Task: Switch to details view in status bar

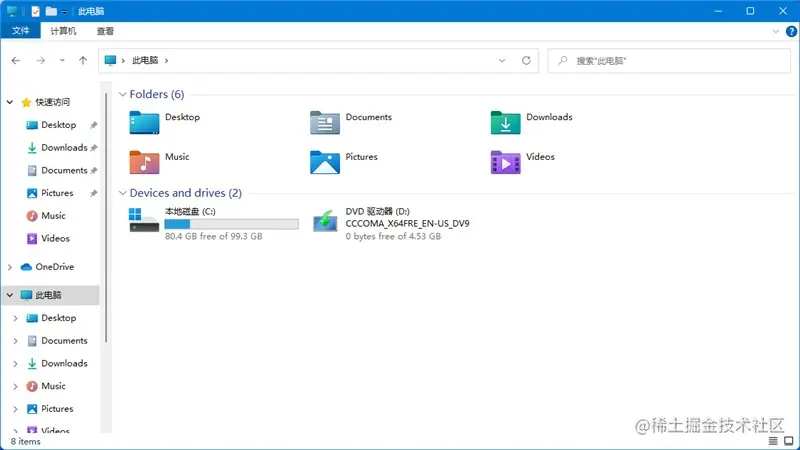Action: (x=773, y=441)
